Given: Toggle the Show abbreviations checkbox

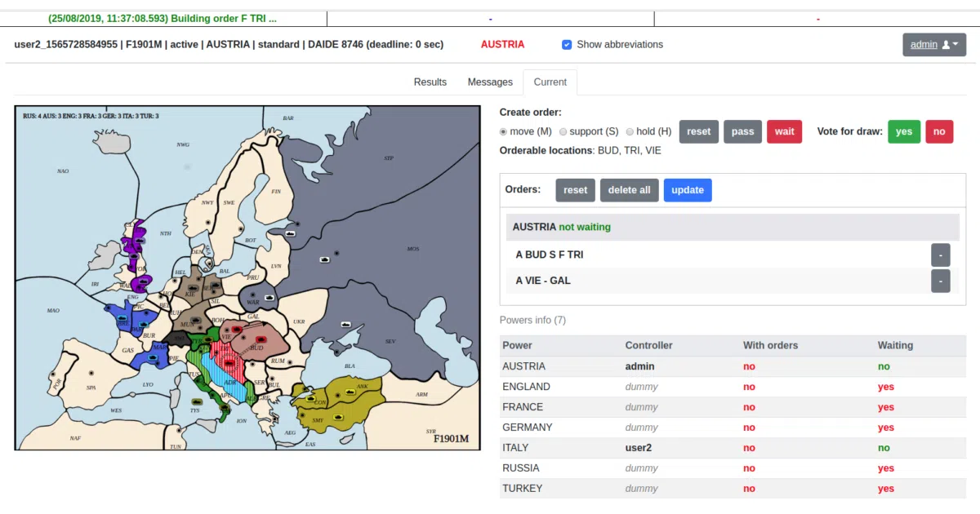Looking at the screenshot, I should point(567,45).
